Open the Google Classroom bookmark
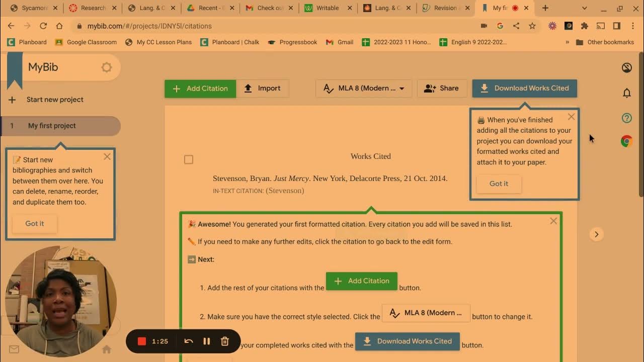Viewport: 644px width, 362px height. point(86,42)
